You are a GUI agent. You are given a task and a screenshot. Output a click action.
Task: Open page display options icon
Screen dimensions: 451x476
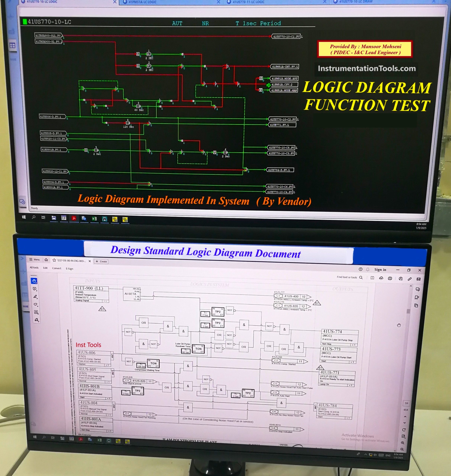pyautogui.click(x=403, y=436)
